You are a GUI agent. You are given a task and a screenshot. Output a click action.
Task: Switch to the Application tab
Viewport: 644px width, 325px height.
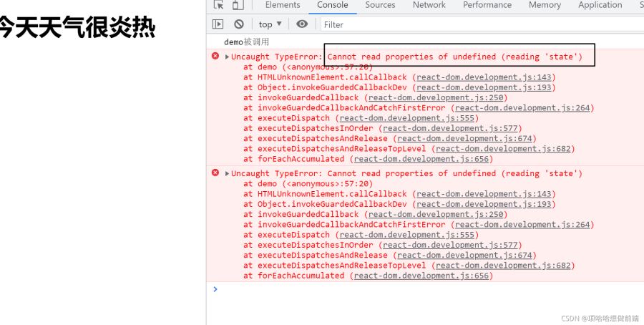[600, 5]
